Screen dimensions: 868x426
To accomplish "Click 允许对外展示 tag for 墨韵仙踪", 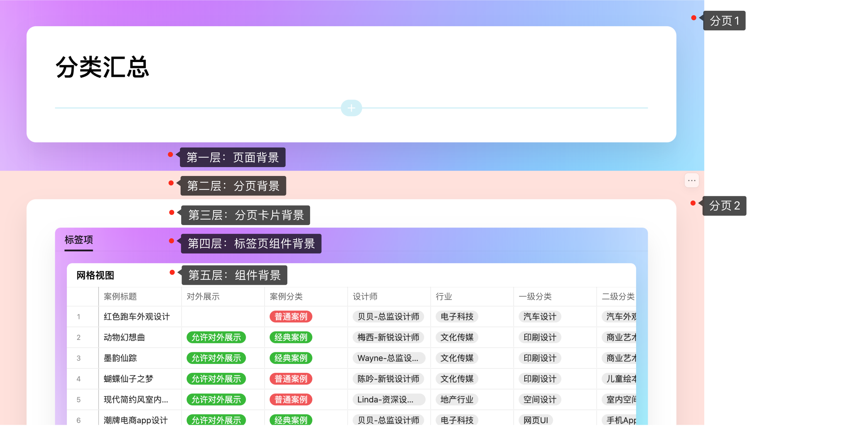I will 216,358.
